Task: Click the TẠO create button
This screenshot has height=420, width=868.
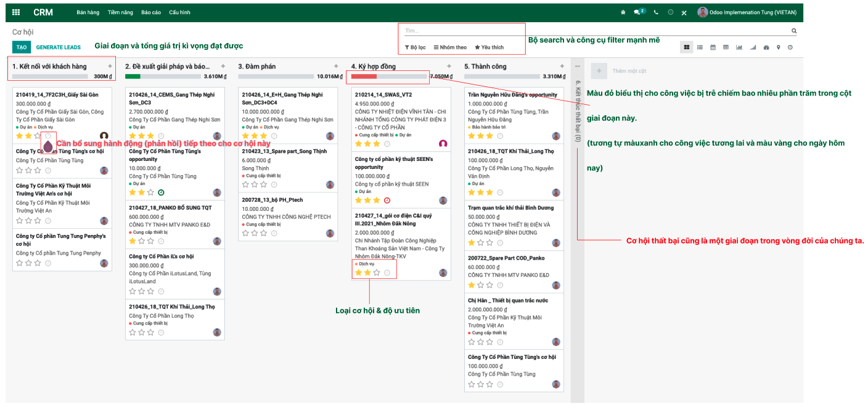Action: click(22, 47)
